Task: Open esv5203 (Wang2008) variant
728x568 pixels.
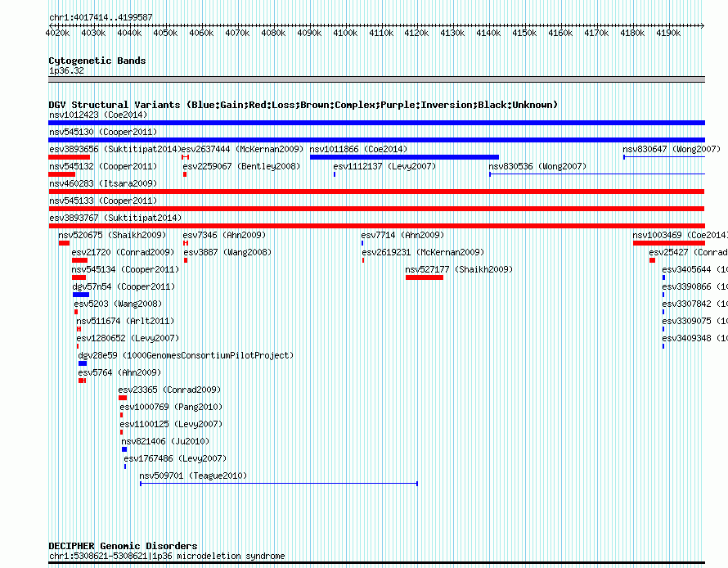Action: pyautogui.click(x=118, y=304)
